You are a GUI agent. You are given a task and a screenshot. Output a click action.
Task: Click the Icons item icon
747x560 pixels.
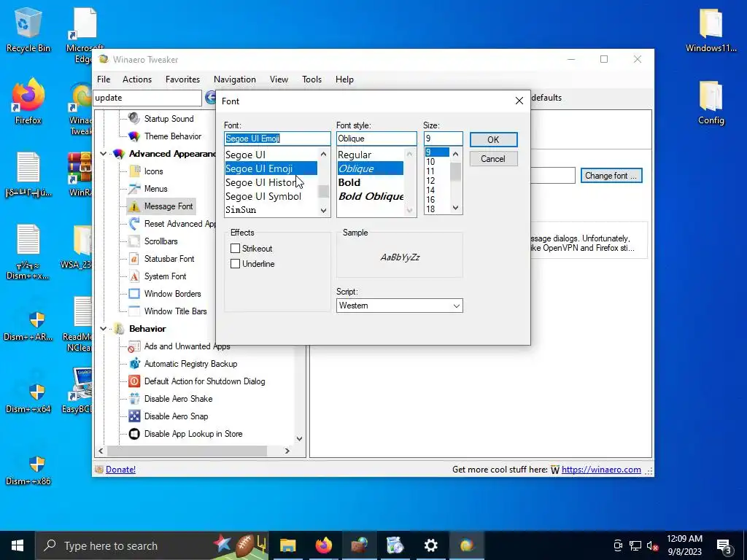(134, 171)
